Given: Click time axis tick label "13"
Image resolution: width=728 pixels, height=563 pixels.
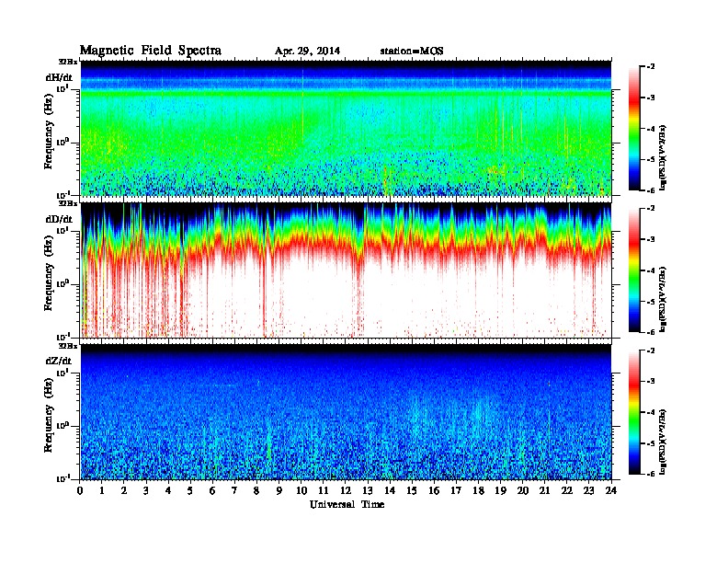Looking at the screenshot, I should [x=368, y=490].
